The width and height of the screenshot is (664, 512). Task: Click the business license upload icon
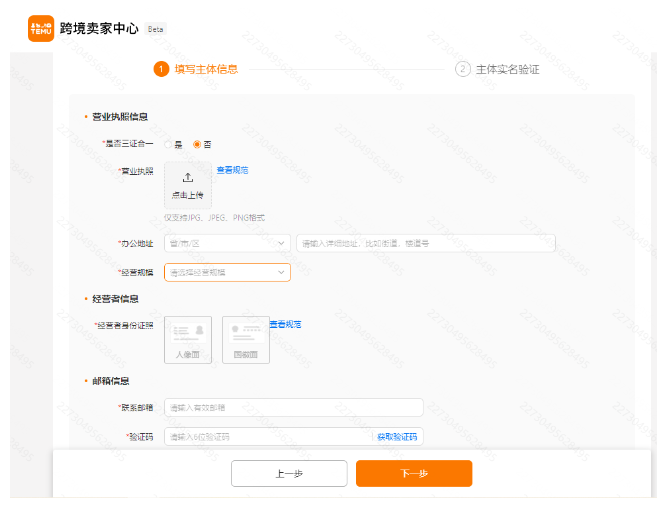187,178
